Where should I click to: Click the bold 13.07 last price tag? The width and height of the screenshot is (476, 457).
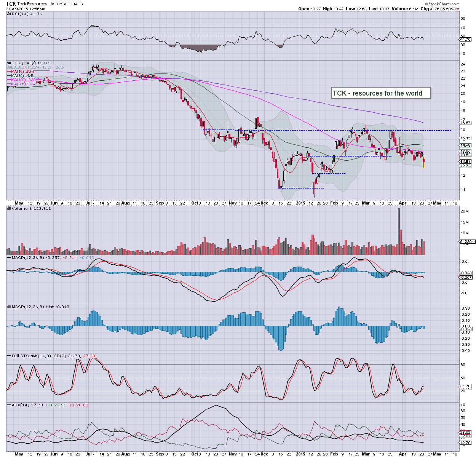[465, 161]
